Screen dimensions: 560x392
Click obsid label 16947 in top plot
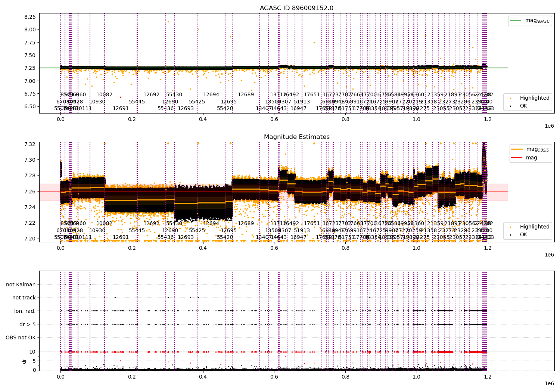[x=298, y=109]
